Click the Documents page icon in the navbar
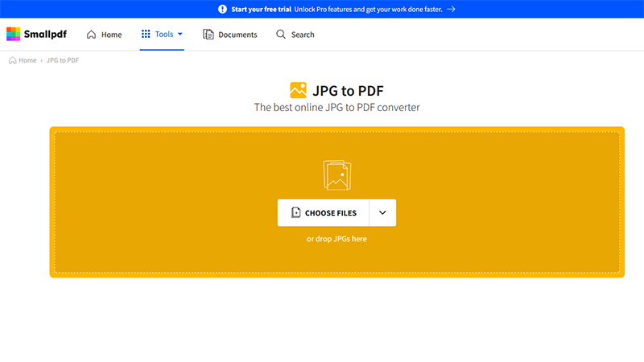The height and width of the screenshot is (362, 644). tap(208, 35)
